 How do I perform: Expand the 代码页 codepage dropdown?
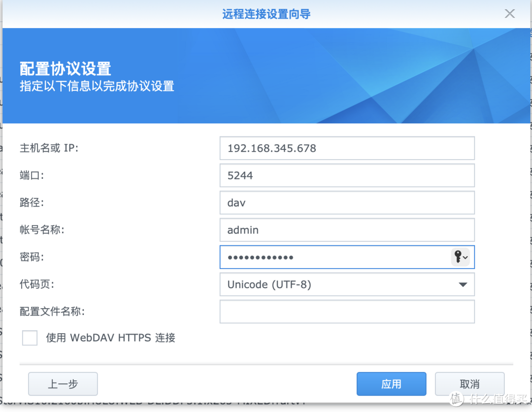462,284
